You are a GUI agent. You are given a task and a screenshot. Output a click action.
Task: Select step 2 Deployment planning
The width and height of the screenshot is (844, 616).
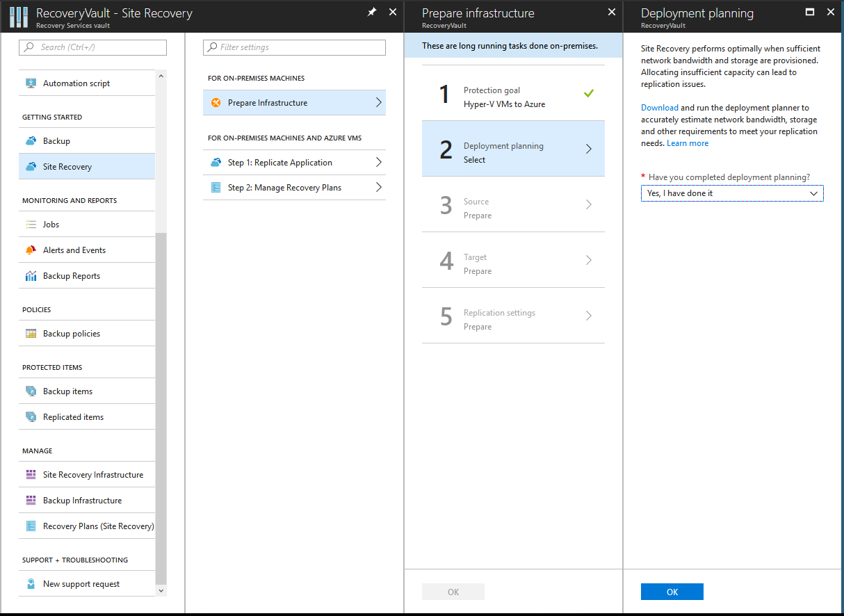click(x=513, y=149)
